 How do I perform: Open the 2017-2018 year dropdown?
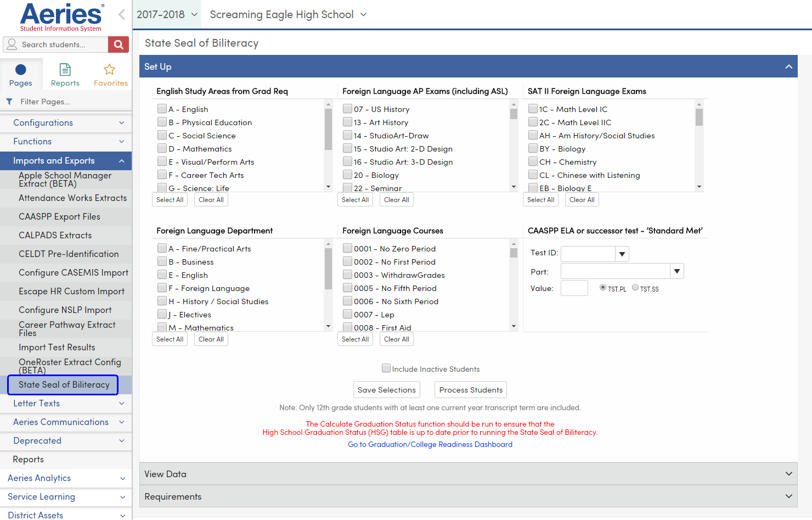(x=167, y=14)
